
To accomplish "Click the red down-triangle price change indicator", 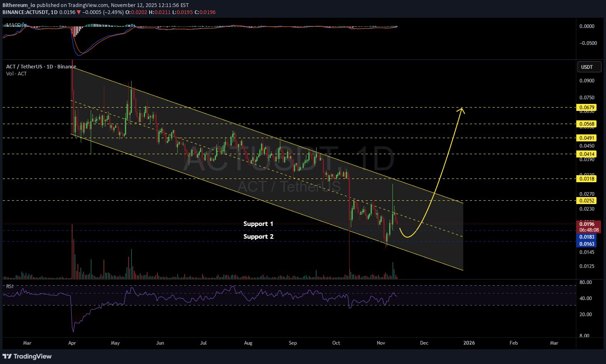I will (79, 12).
